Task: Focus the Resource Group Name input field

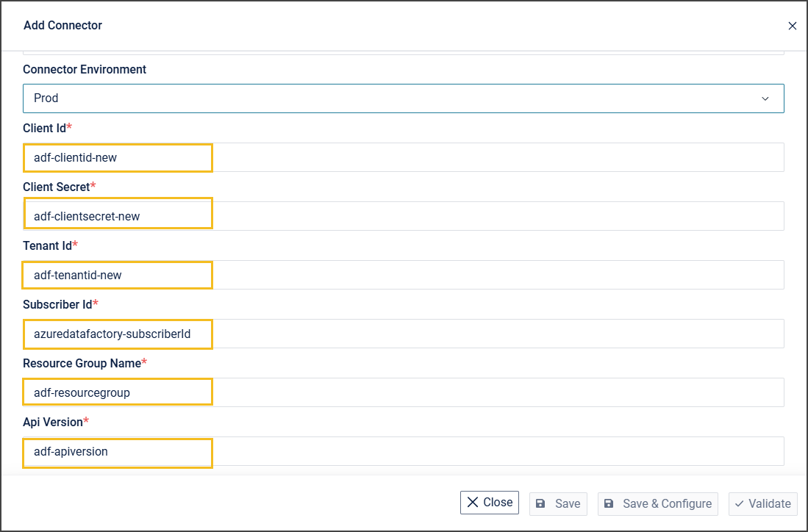Action: (403, 392)
